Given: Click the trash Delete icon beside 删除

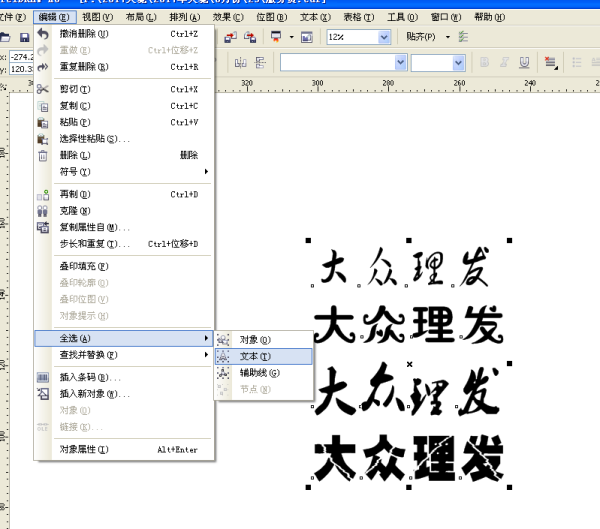Looking at the screenshot, I should pyautogui.click(x=43, y=155).
